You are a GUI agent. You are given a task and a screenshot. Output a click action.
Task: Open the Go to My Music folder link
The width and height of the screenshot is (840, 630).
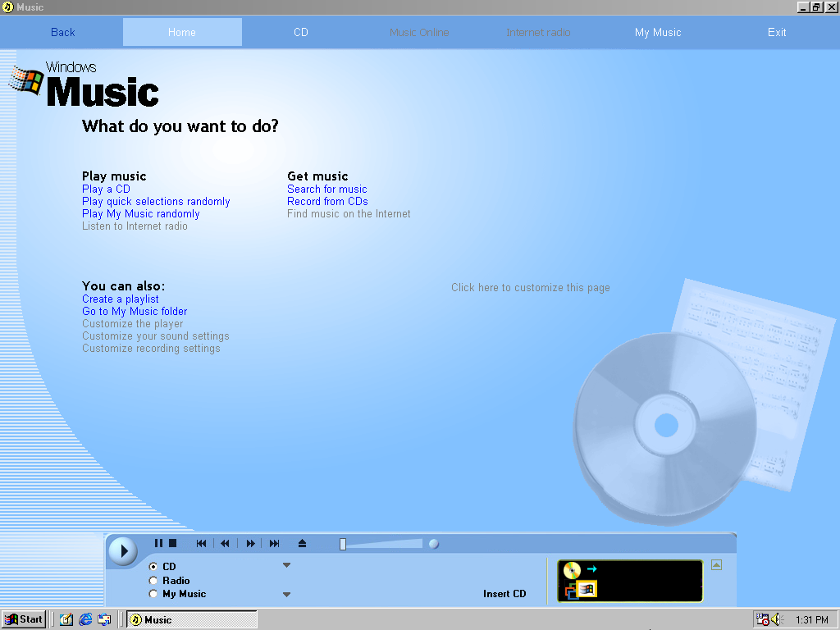point(135,311)
